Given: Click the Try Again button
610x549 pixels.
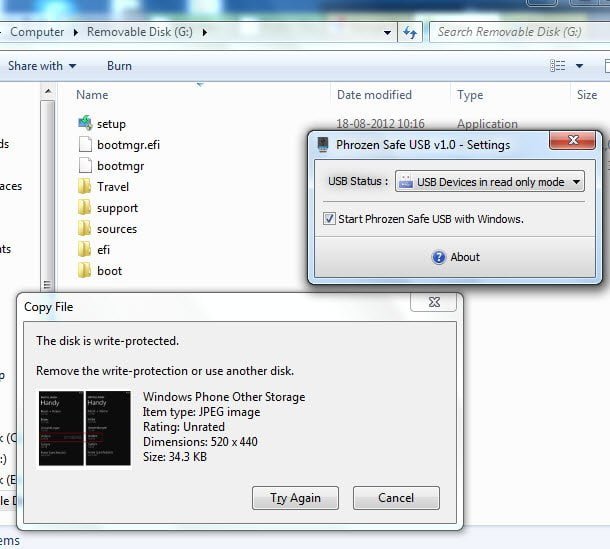Looking at the screenshot, I should point(295,498).
